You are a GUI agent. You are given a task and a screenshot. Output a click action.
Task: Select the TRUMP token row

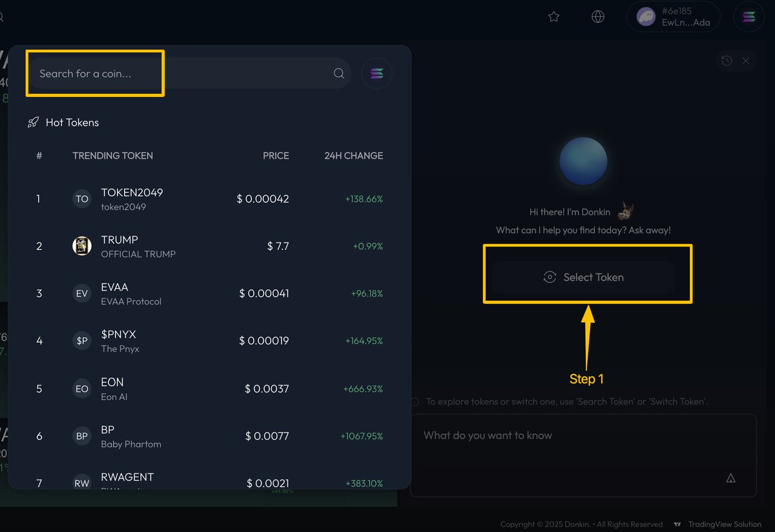click(210, 246)
